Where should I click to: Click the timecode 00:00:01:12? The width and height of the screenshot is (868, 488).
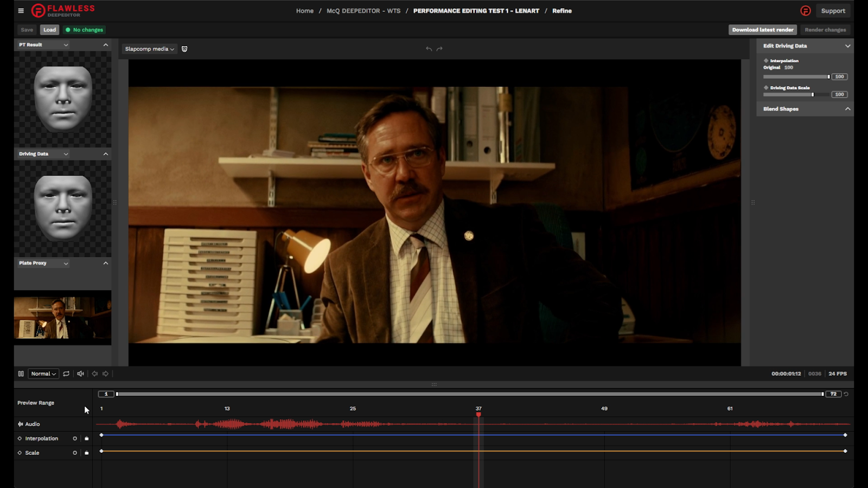coord(786,374)
